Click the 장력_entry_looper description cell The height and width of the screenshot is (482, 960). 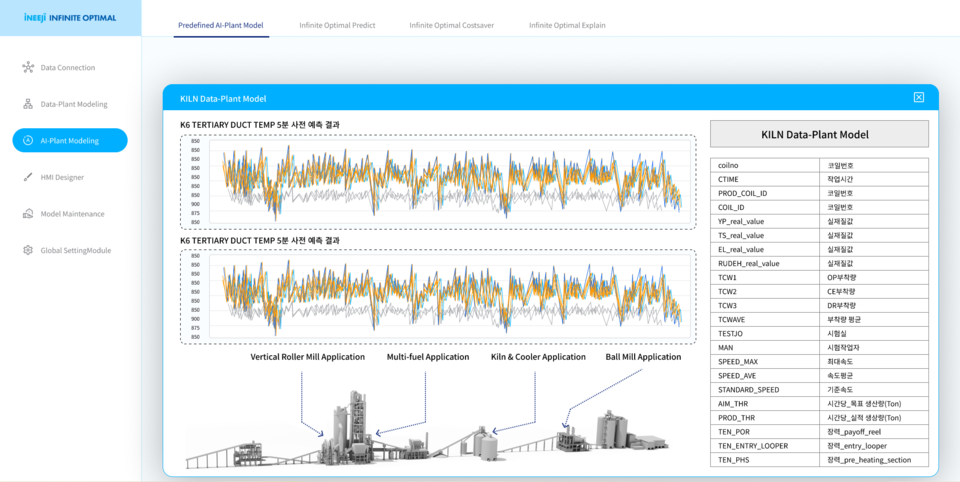pyautogui.click(x=874, y=446)
